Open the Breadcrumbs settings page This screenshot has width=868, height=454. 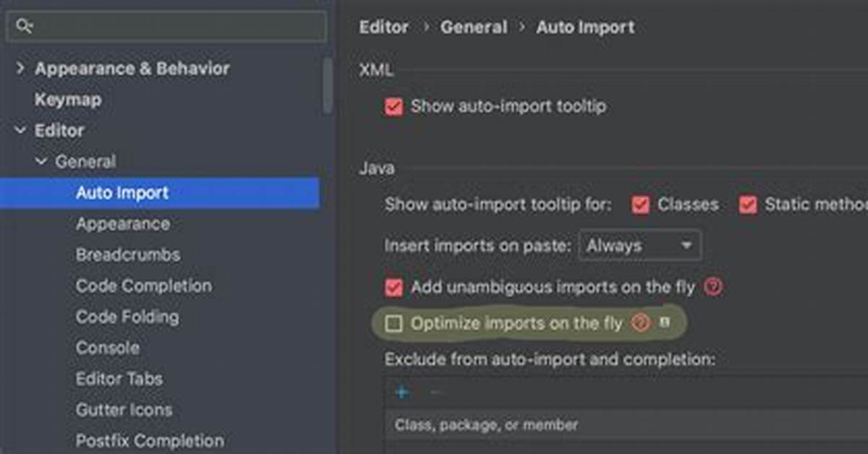point(128,255)
